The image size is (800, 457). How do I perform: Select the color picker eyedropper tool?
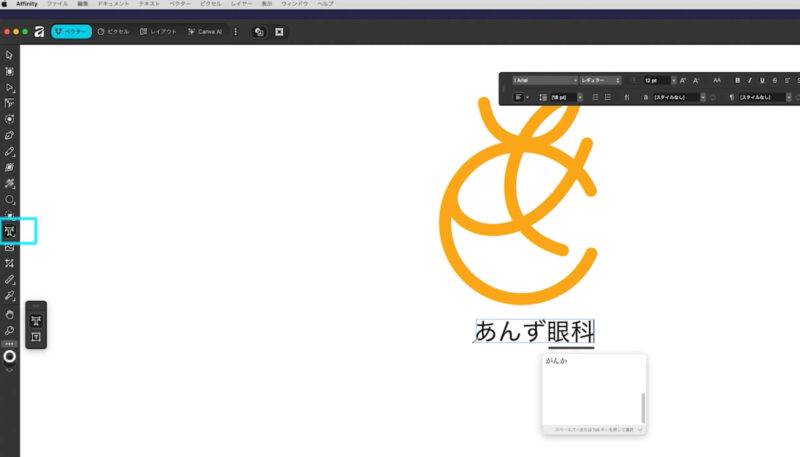tap(9, 296)
